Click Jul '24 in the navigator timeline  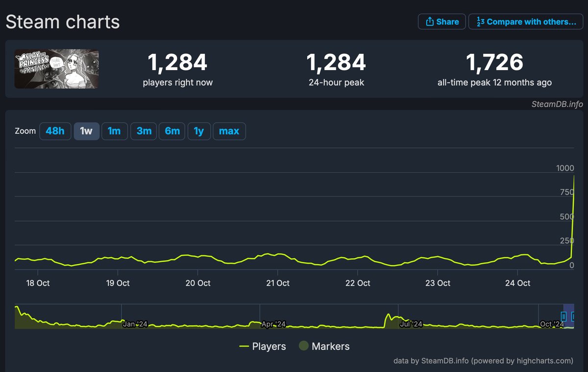pyautogui.click(x=411, y=324)
